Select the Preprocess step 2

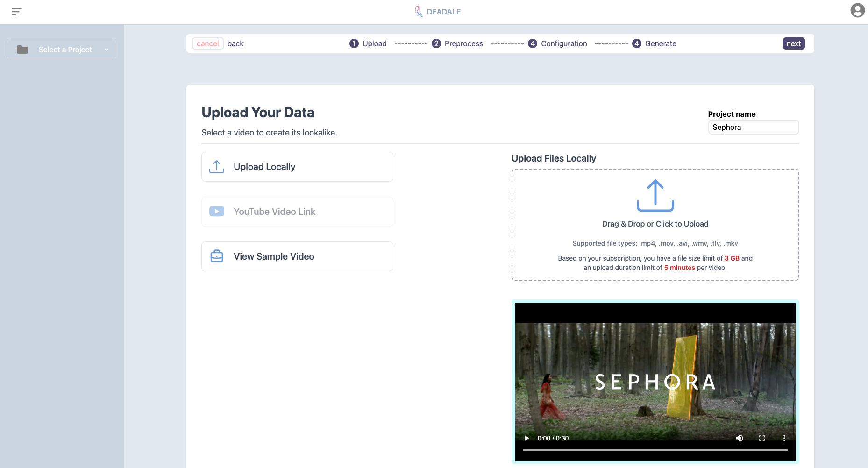(457, 43)
